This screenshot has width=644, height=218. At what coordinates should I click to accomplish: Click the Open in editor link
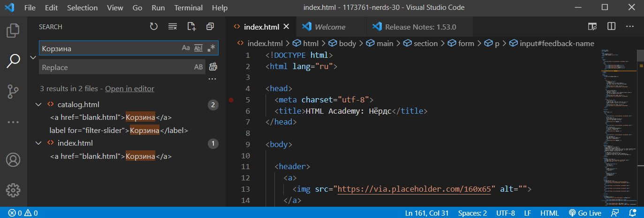pyautogui.click(x=129, y=88)
